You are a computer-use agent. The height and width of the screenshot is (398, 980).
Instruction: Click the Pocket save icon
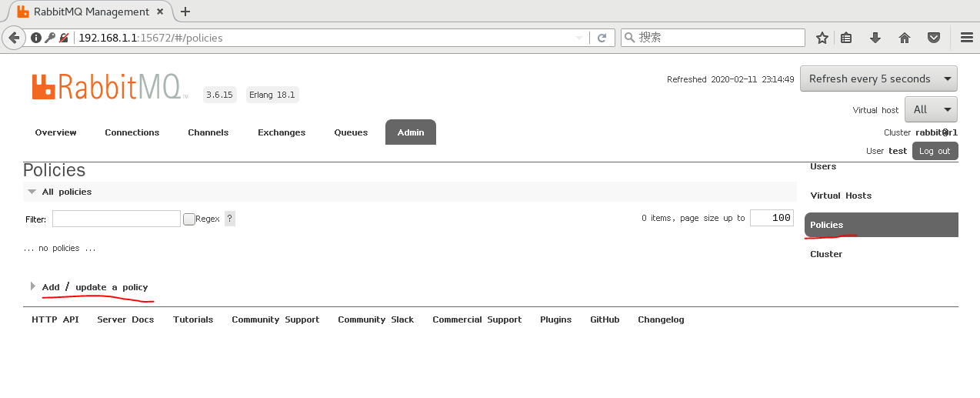coord(933,38)
